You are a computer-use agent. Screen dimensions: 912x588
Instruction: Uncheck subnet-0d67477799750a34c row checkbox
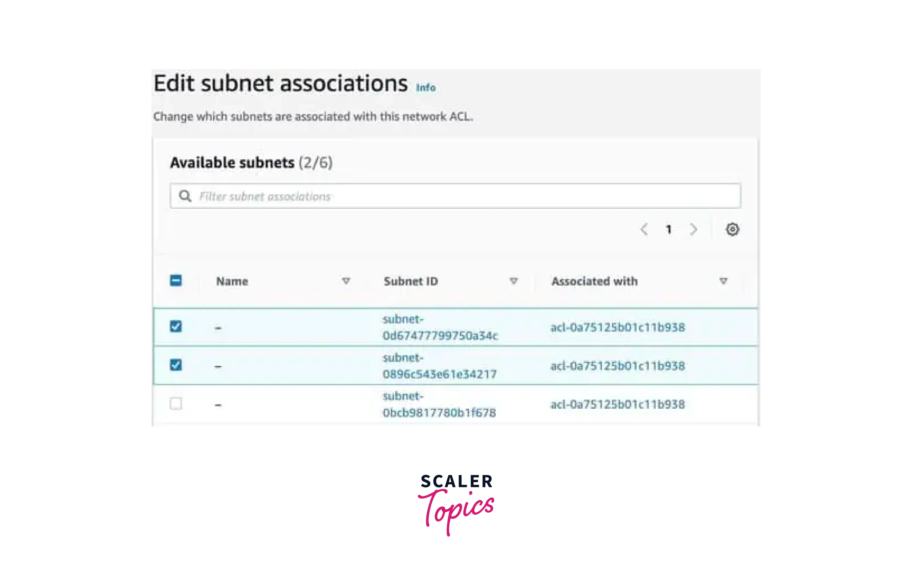pos(176,326)
